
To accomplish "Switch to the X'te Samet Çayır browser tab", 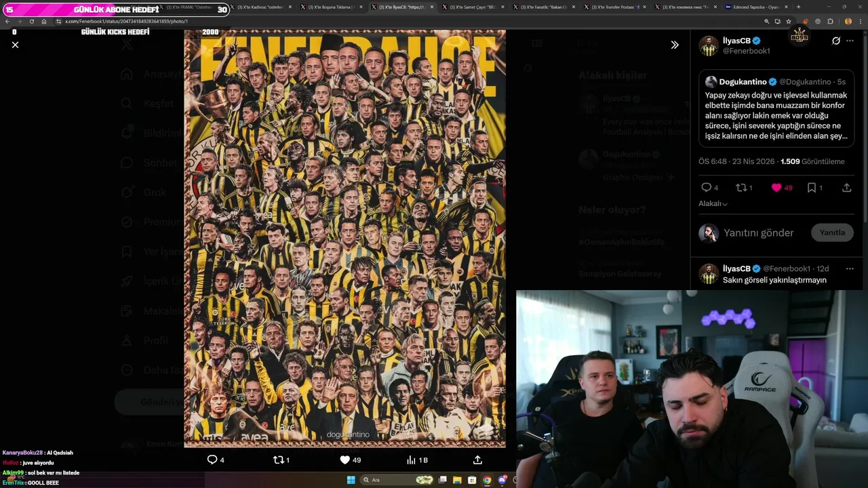I will click(475, 7).
